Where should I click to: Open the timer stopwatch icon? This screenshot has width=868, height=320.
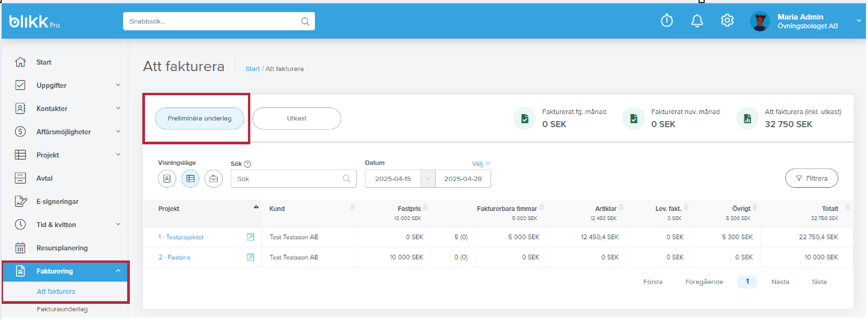coord(666,21)
